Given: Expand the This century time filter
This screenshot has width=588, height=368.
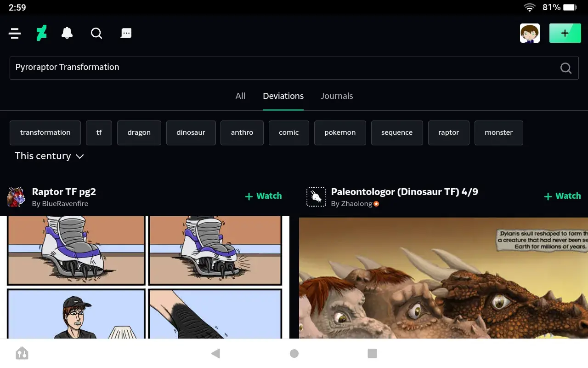Looking at the screenshot, I should [49, 156].
